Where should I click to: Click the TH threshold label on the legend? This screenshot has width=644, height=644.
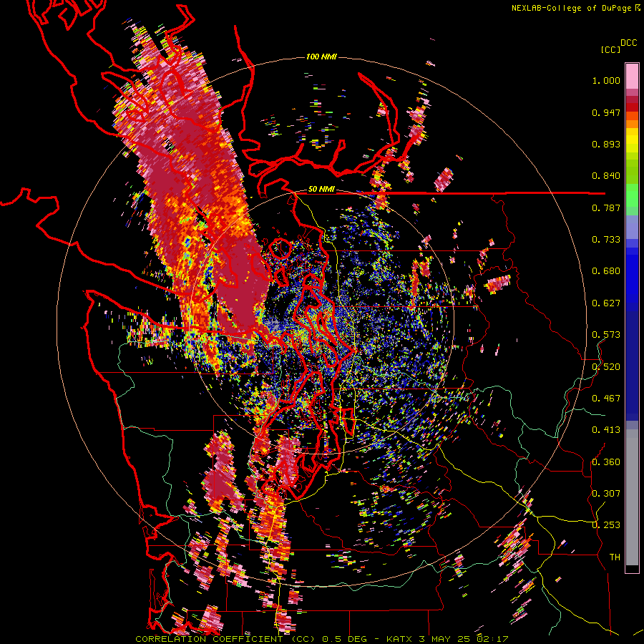615,557
